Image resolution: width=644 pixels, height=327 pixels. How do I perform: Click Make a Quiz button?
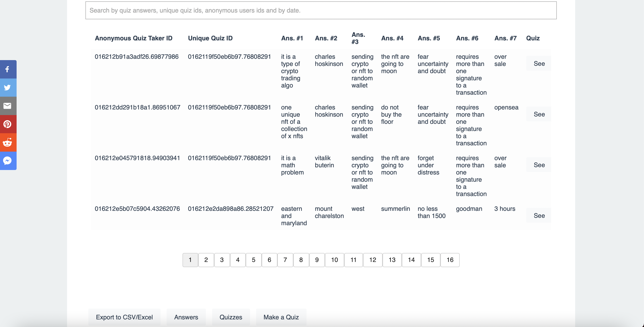point(281,317)
